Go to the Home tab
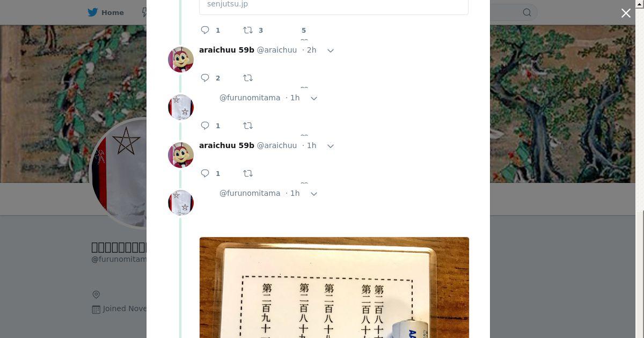644x338 pixels. [106, 12]
